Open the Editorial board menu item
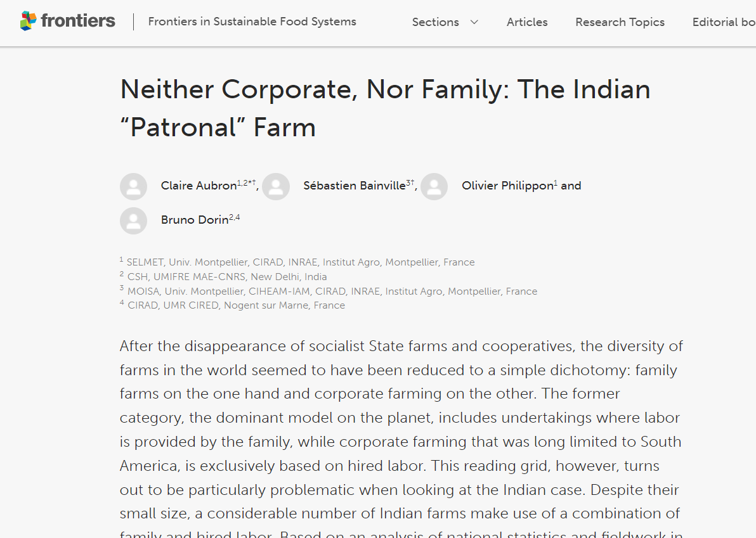Viewport: 756px width, 538px height. coord(723,22)
